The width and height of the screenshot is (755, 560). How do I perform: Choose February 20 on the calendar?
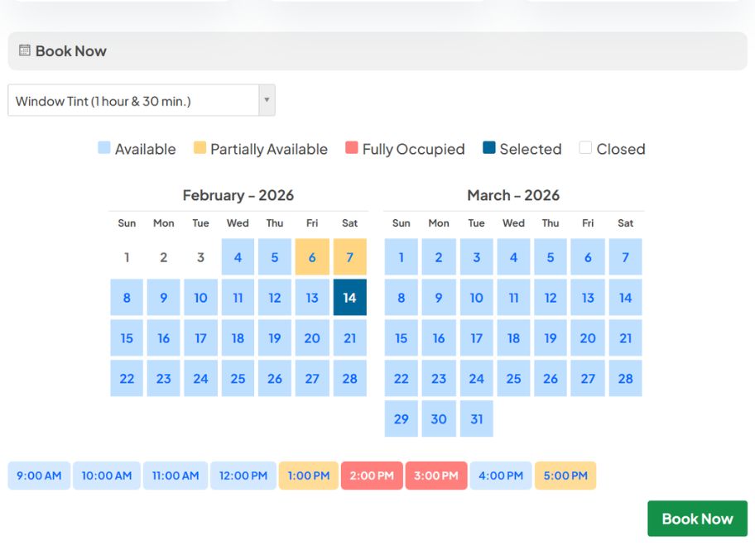point(312,338)
